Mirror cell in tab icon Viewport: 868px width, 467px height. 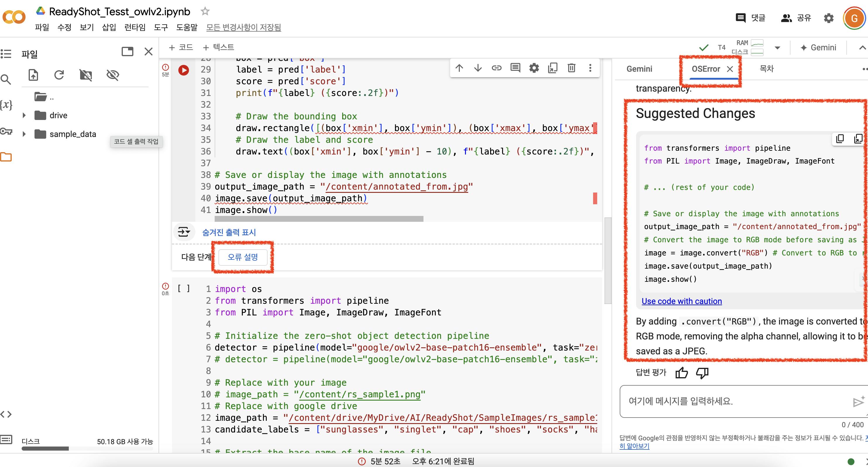(553, 68)
